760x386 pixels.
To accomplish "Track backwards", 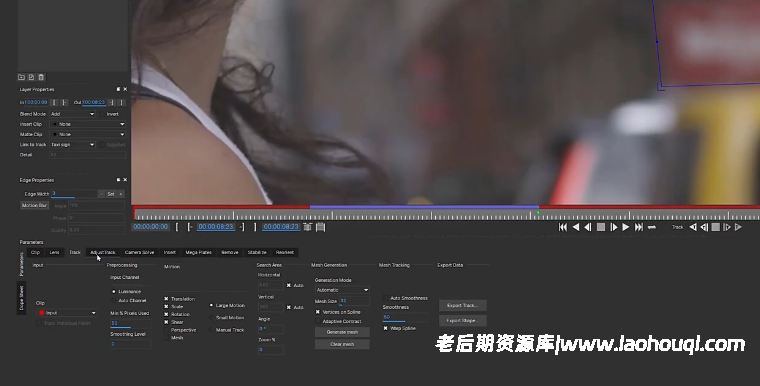I will click(x=693, y=227).
